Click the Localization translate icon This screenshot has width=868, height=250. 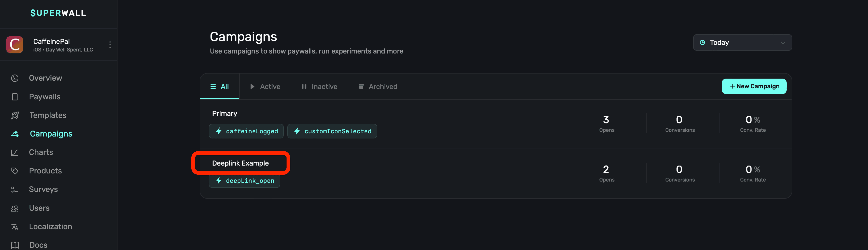click(x=15, y=227)
